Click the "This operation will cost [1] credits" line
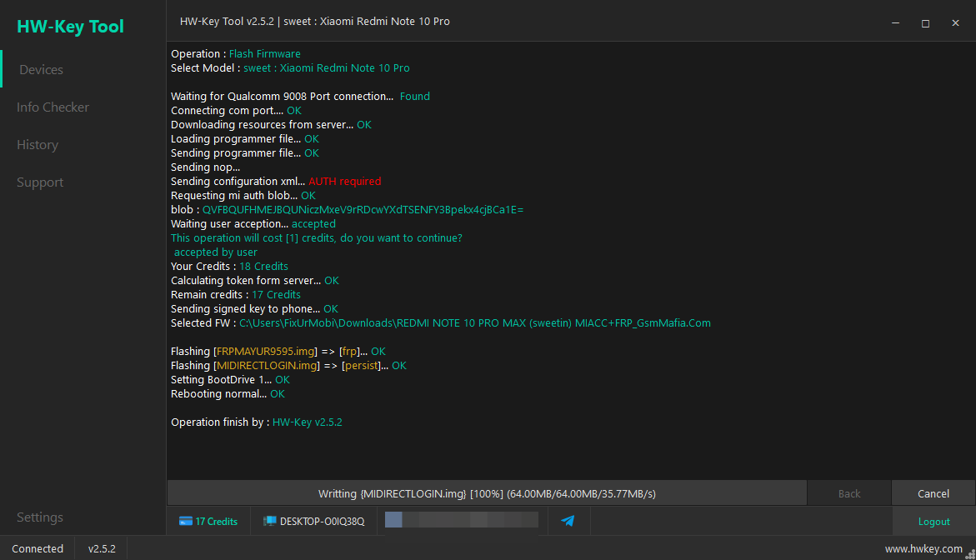 [316, 238]
